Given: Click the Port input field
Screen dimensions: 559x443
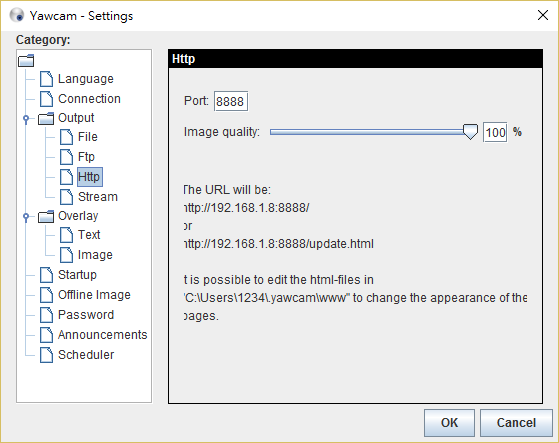Looking at the screenshot, I should point(231,101).
